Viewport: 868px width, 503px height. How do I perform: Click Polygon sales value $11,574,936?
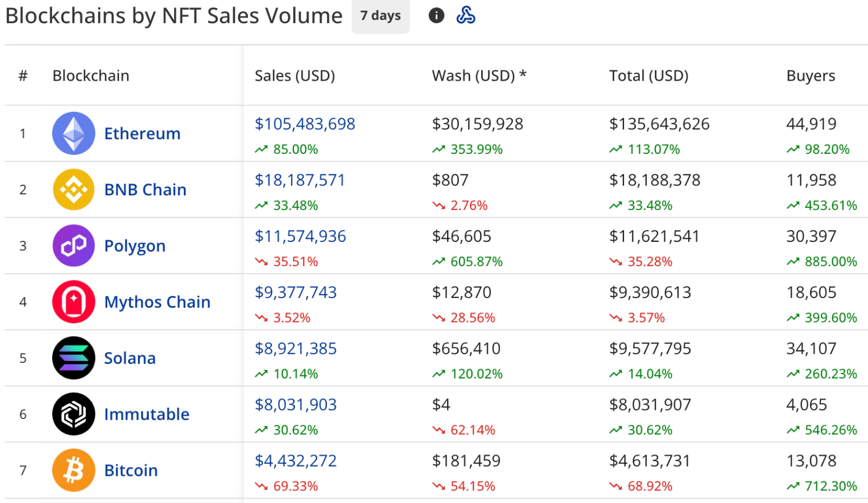click(301, 236)
